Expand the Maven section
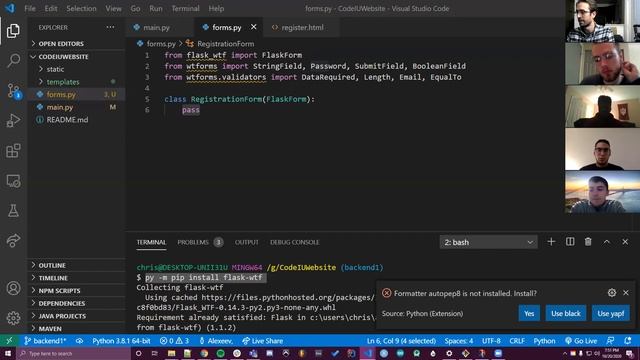The width and height of the screenshot is (640, 360). (76, 329)
